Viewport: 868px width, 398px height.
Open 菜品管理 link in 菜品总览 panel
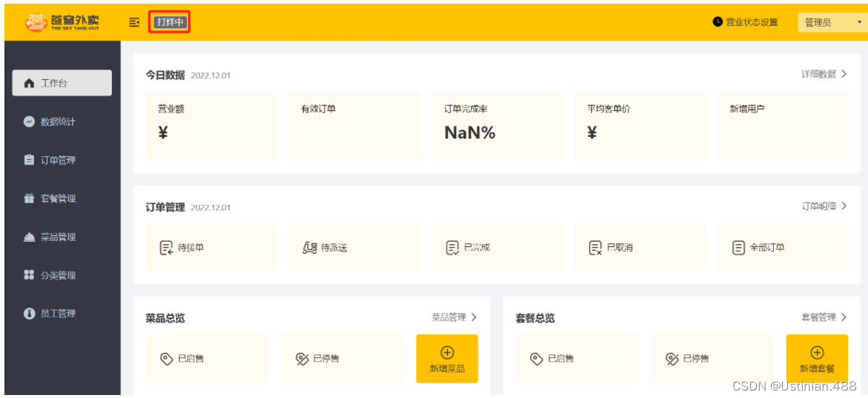pos(448,317)
